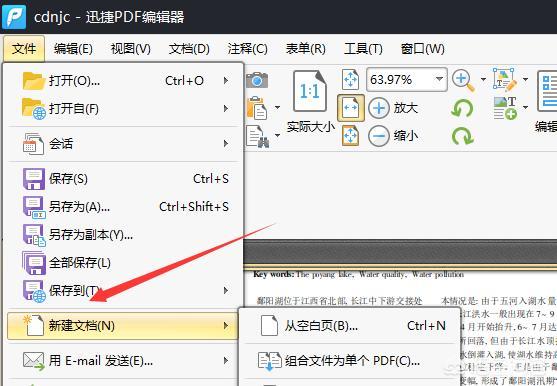Expand the E-mail 发送 submenu arrow

(226, 361)
